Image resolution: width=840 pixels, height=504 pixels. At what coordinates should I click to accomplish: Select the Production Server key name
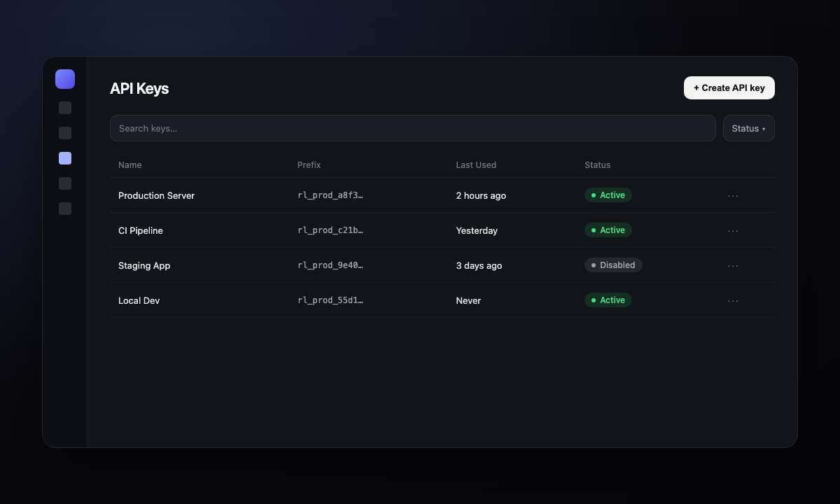coord(157,195)
